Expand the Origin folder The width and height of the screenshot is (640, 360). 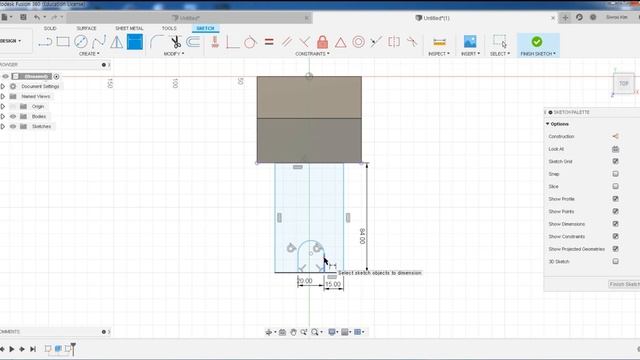coord(3,107)
